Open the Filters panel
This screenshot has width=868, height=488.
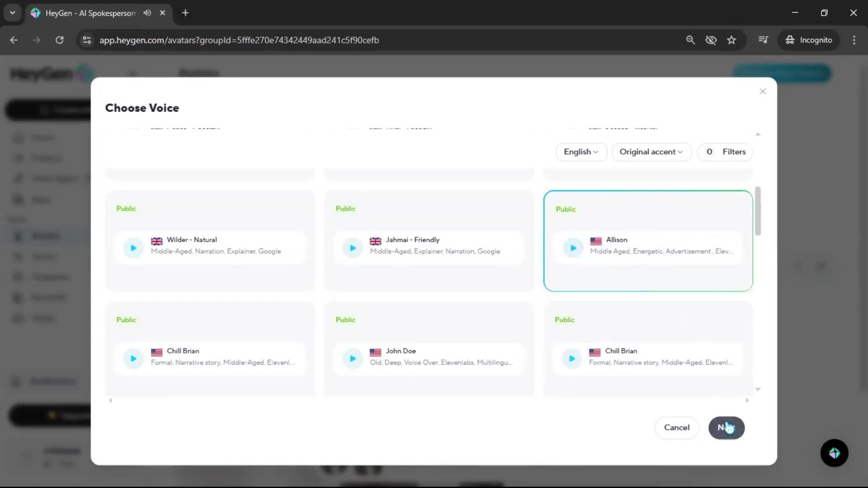tap(725, 152)
